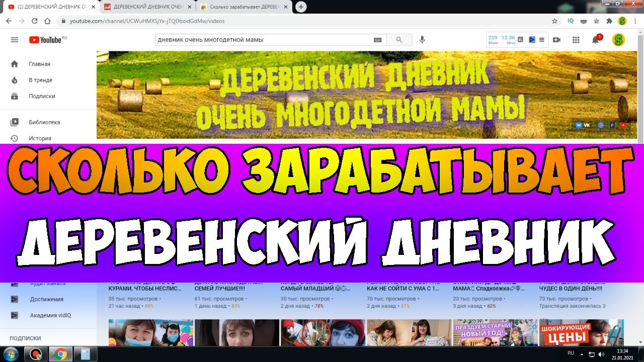
Task: Open the Windows Start button
Action: click(x=11, y=354)
